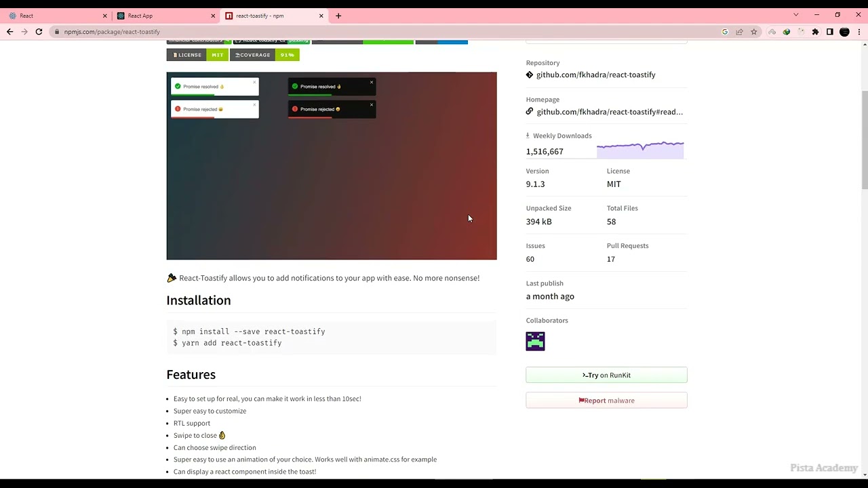Close the React App tab
The image size is (868, 488).
coord(213,16)
